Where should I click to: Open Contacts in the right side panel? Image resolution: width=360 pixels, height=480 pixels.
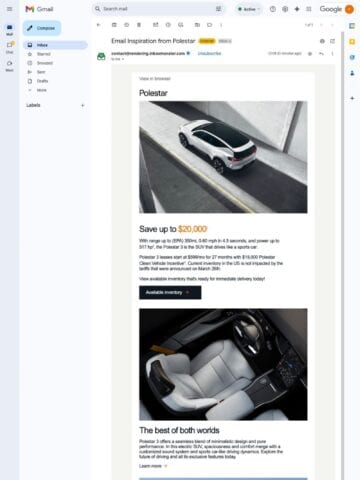point(352,73)
